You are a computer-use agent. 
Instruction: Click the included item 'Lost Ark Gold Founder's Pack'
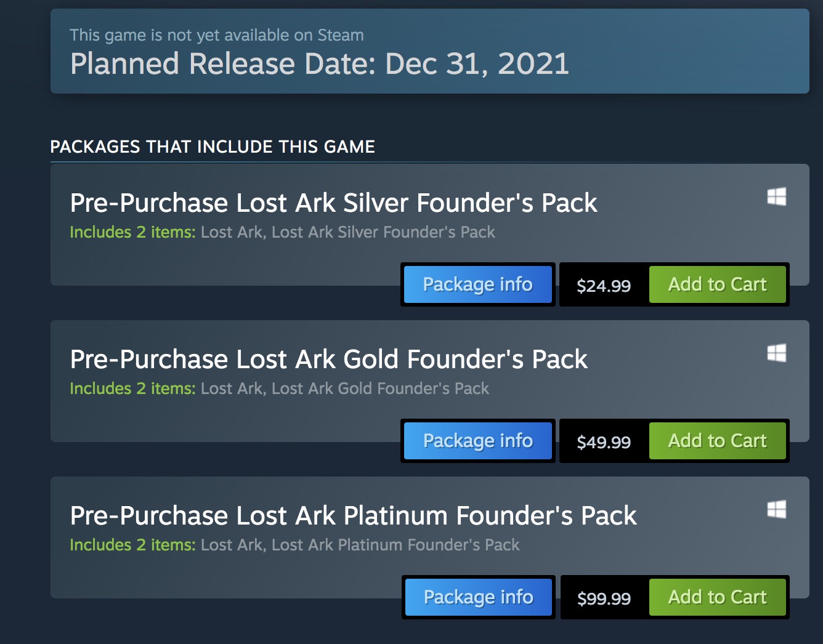click(380, 388)
